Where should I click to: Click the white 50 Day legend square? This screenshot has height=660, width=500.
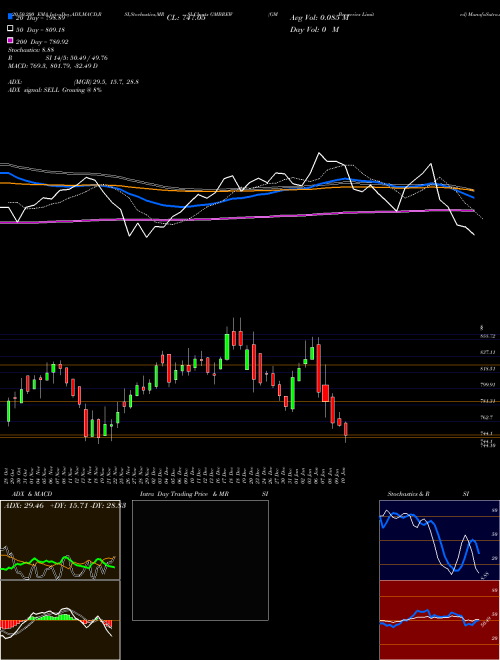point(10,29)
